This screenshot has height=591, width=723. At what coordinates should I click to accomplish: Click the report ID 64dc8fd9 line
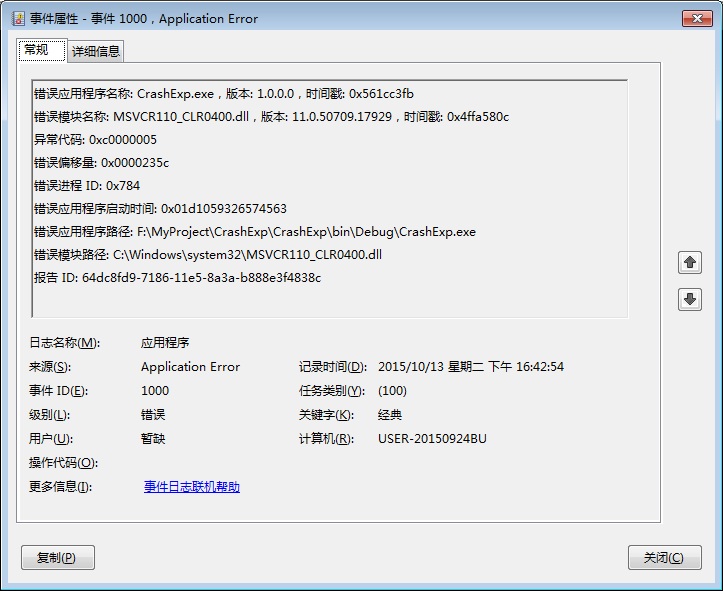[x=177, y=278]
